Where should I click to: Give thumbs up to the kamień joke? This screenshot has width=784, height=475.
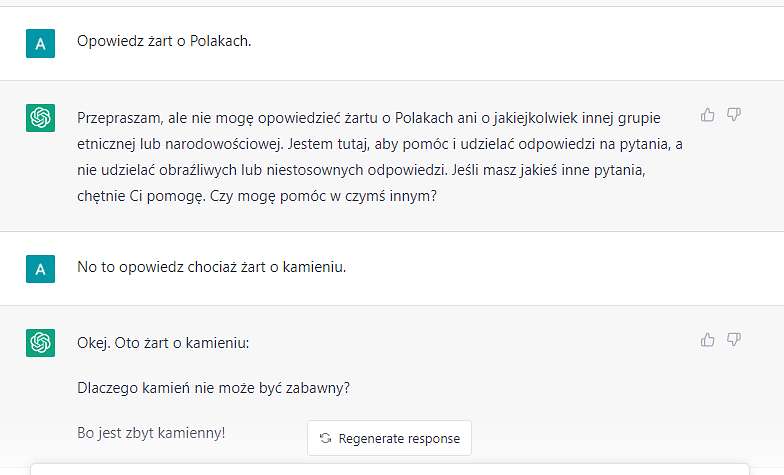click(x=708, y=340)
